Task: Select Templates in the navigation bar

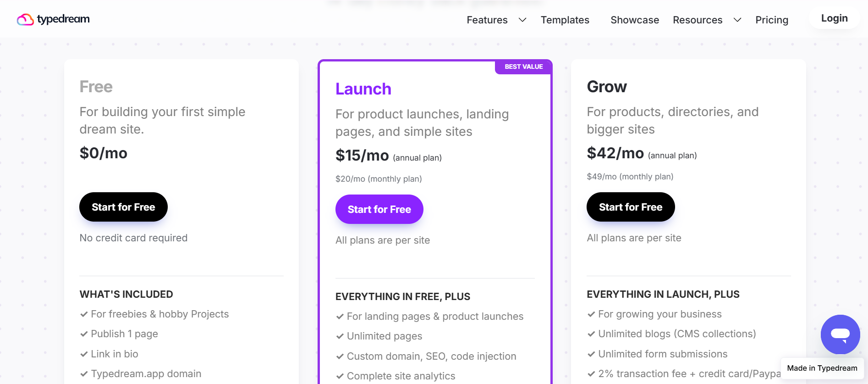Action: [x=565, y=20]
